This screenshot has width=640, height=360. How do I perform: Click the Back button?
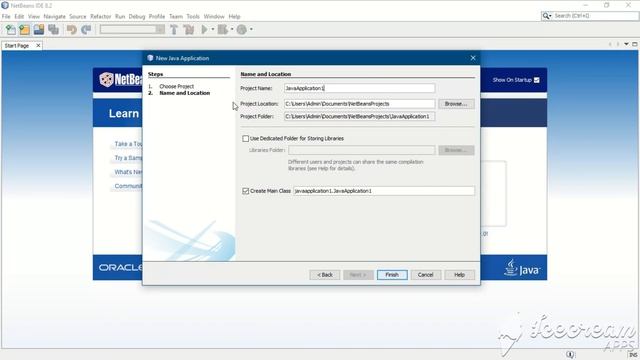[325, 275]
